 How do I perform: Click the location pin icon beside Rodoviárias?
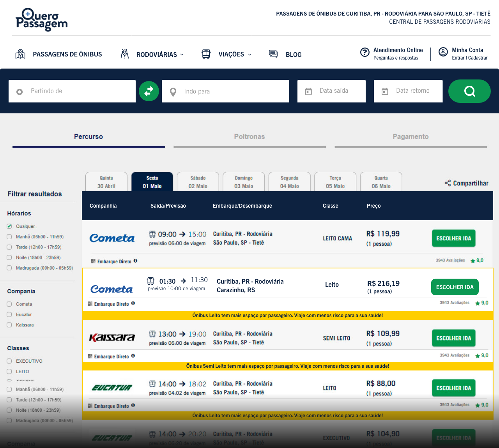click(x=125, y=54)
